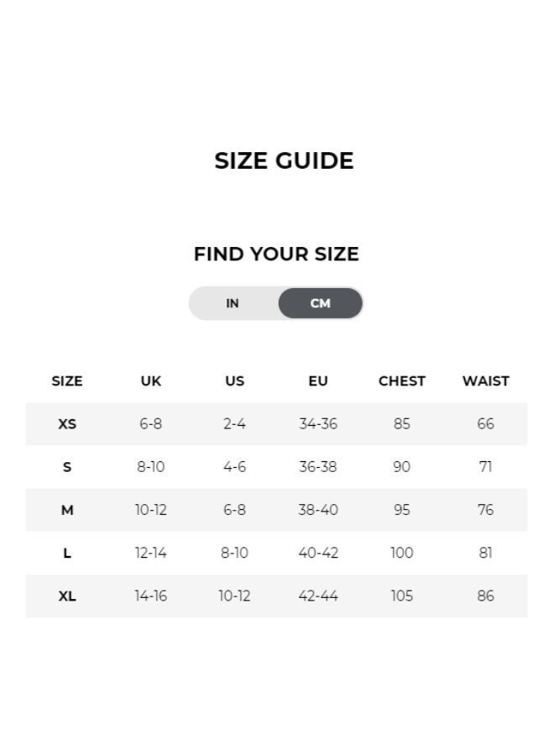
Task: Click the SIZE GUIDE heading
Action: click(x=284, y=160)
